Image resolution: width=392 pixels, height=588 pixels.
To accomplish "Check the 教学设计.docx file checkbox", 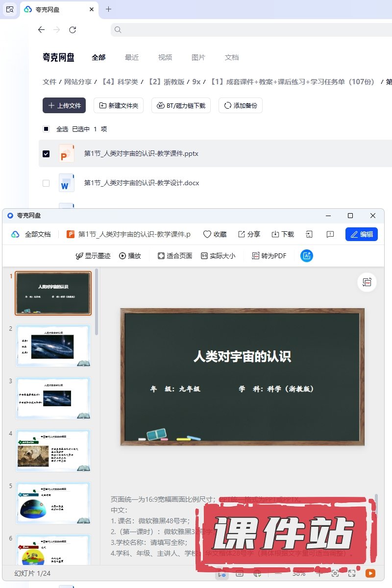I will coord(46,183).
